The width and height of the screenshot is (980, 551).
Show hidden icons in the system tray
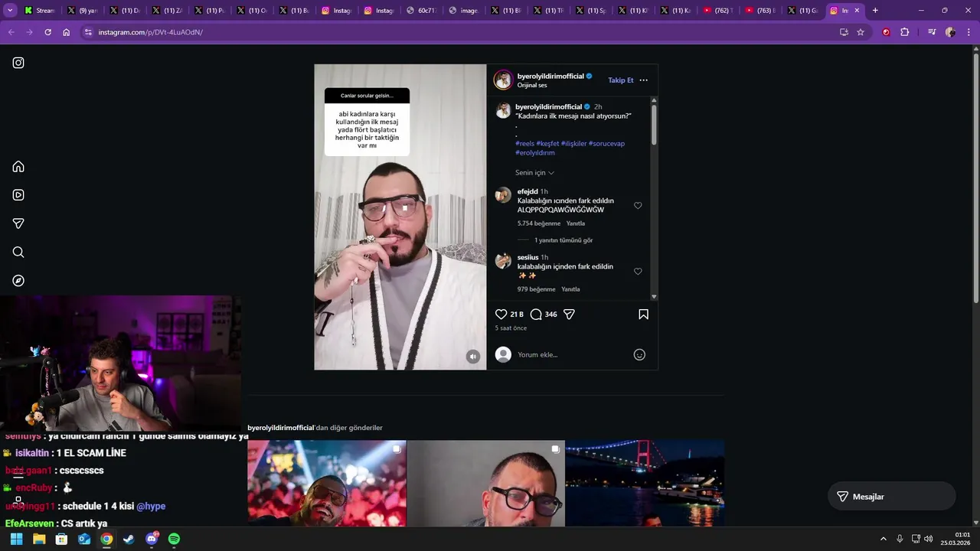tap(883, 539)
